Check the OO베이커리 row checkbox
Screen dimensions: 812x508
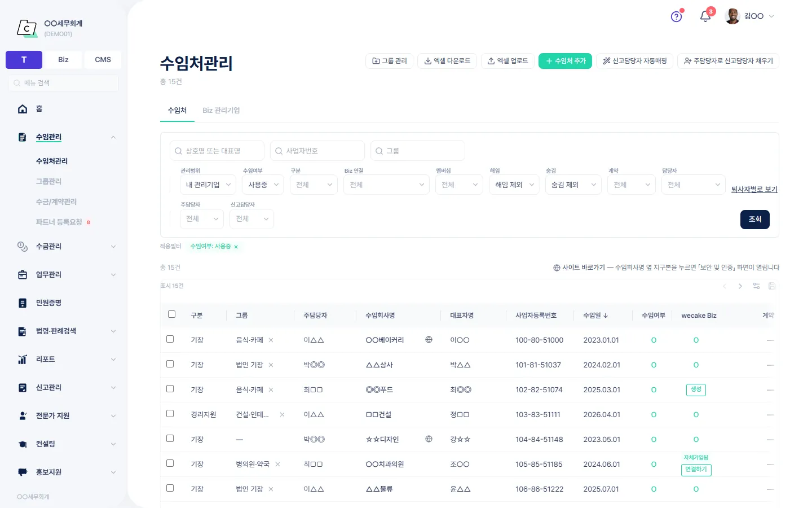tap(170, 339)
